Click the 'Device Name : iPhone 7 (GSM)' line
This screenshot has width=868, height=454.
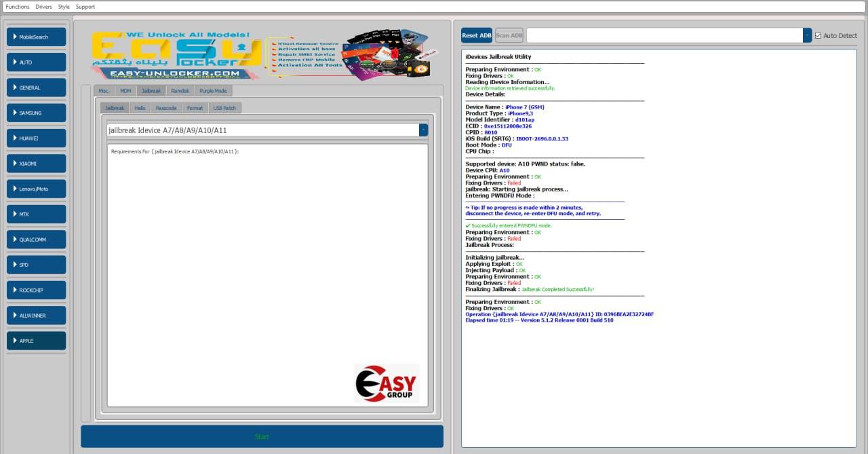505,107
